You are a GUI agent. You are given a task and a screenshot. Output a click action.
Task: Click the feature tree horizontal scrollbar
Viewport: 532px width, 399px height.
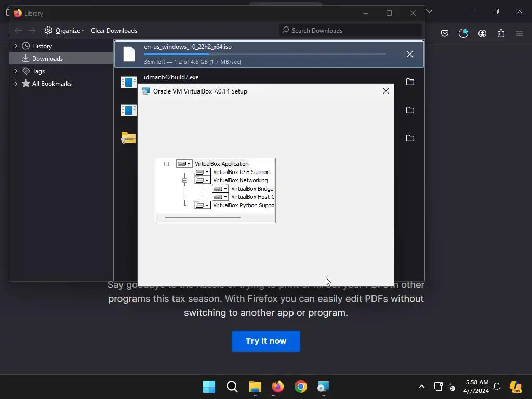point(203,218)
